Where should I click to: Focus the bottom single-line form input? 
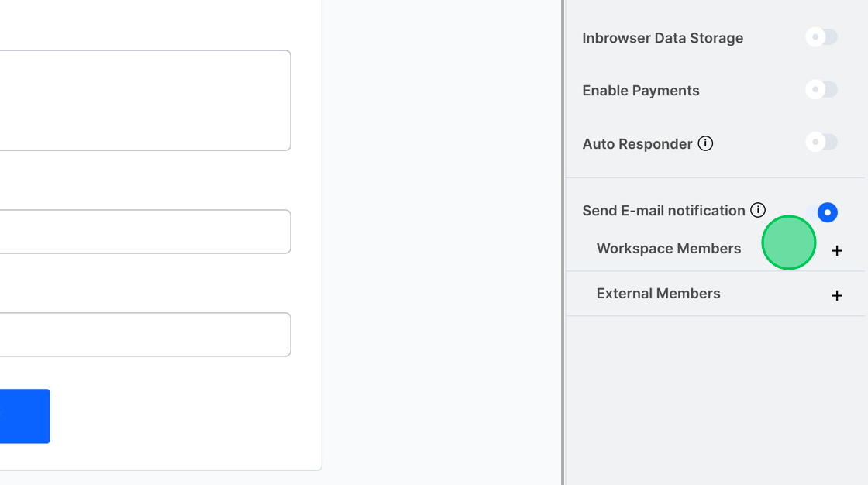pos(139,335)
